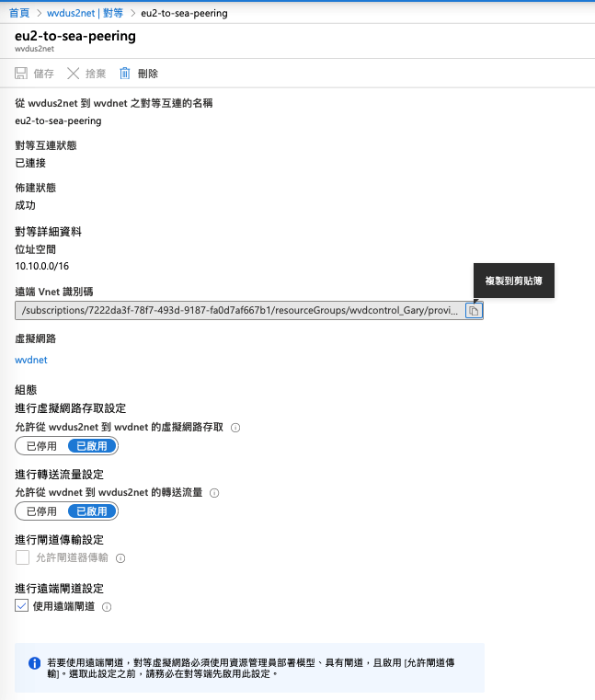Viewport: 595px width, 700px height.
Task: Set virtual network access to 已啟用
Action: pyautogui.click(x=92, y=446)
